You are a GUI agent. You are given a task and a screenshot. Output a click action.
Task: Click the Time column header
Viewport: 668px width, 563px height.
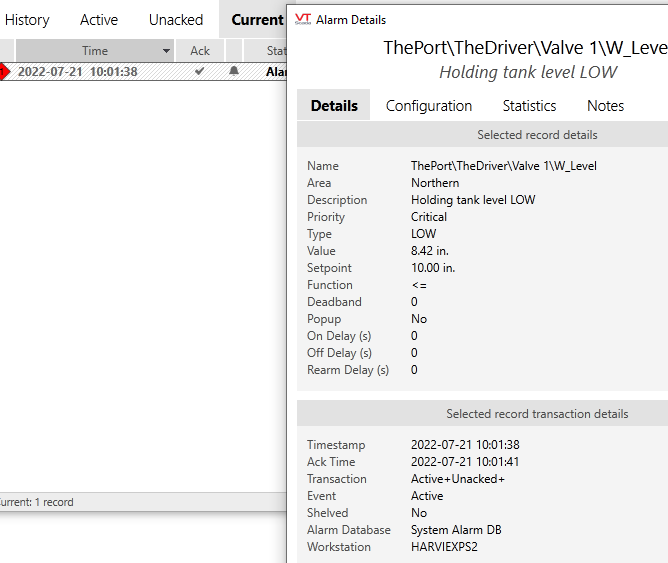(x=95, y=51)
